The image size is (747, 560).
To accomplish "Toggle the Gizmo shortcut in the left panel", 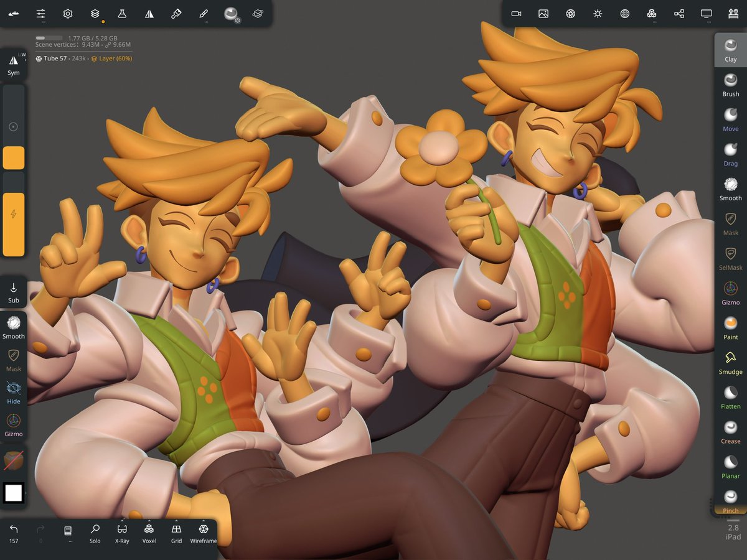I will tap(13, 426).
